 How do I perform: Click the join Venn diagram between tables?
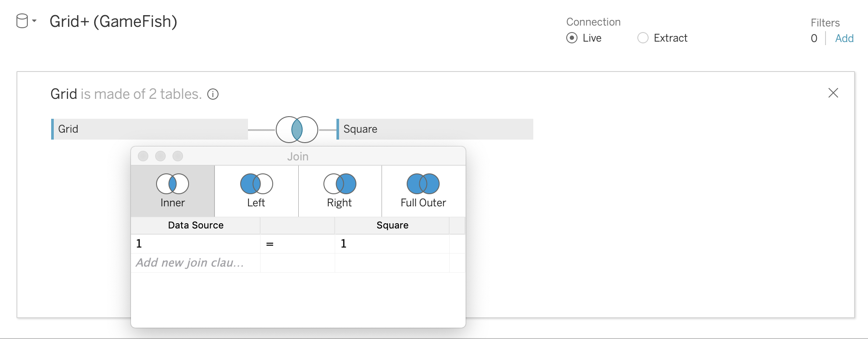pos(297,130)
